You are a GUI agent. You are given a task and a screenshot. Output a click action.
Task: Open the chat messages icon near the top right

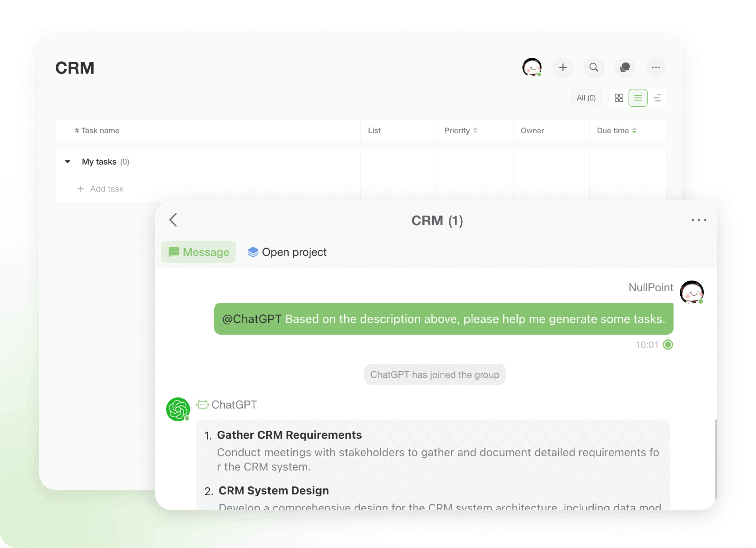coord(625,68)
